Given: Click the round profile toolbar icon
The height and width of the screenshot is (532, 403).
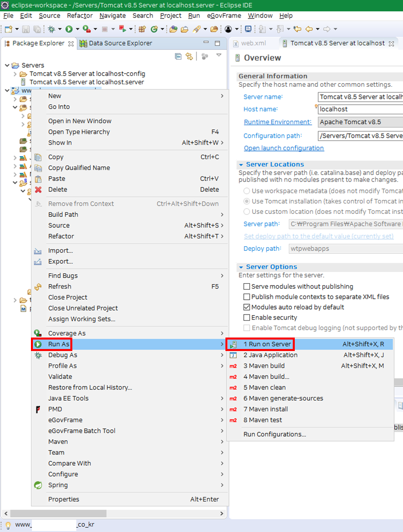Looking at the screenshot, I should (x=228, y=29).
